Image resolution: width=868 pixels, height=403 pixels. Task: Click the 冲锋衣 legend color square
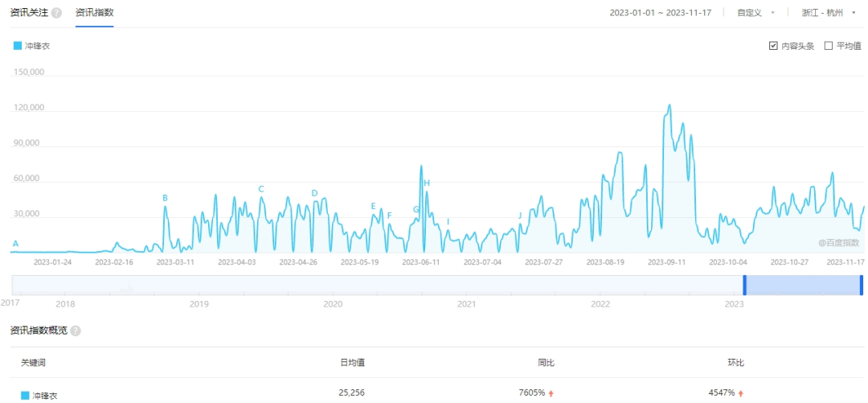point(18,47)
